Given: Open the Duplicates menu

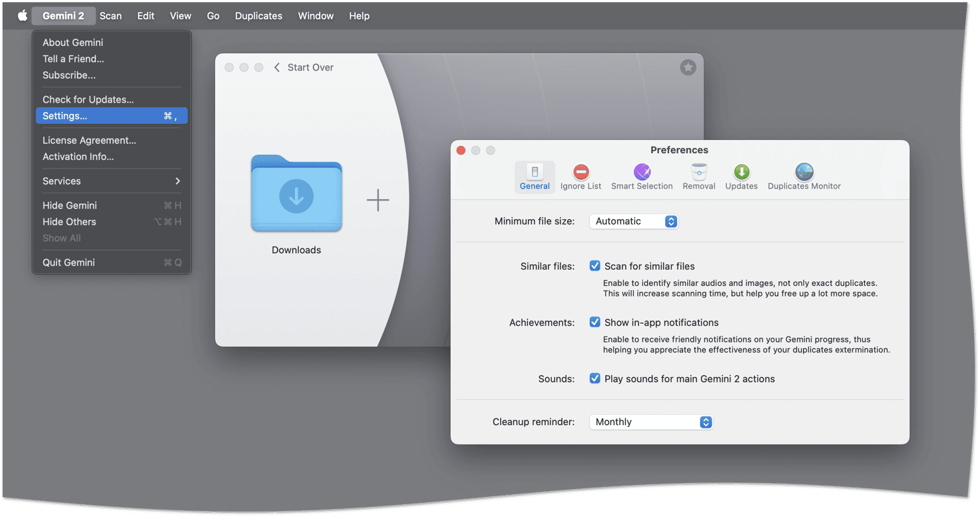Looking at the screenshot, I should click(x=258, y=16).
